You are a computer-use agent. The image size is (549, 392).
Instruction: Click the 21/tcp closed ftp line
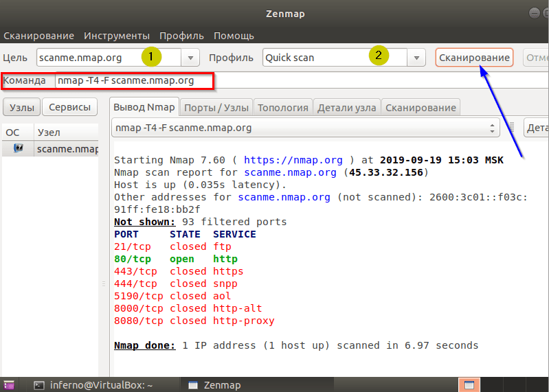[x=172, y=246]
